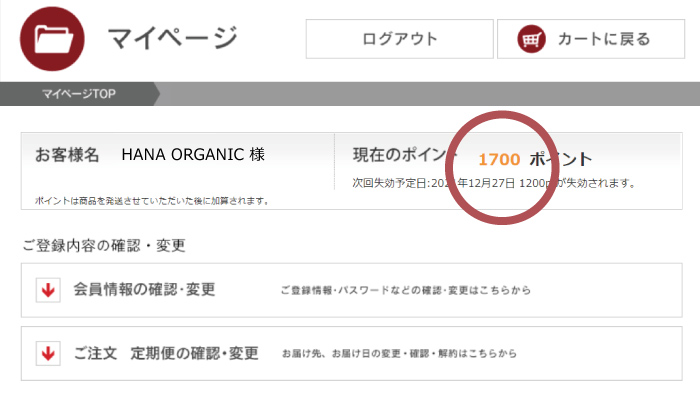Select the マイページTOP breadcrumb tab

click(x=79, y=94)
